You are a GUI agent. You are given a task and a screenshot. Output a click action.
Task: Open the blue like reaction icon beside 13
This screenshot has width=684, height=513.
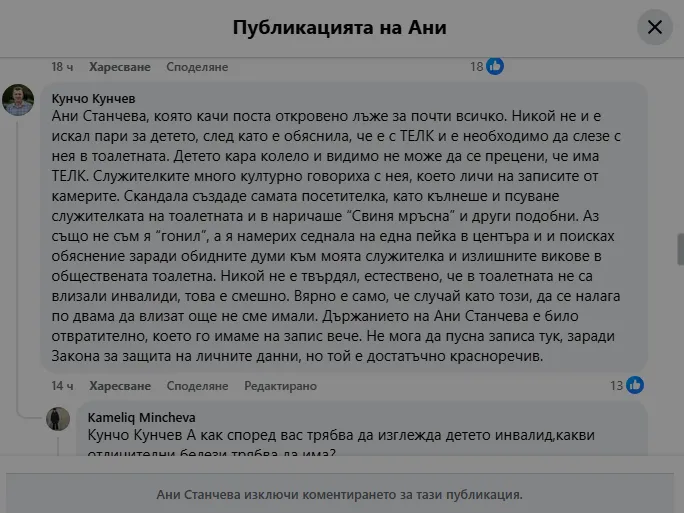pos(635,385)
